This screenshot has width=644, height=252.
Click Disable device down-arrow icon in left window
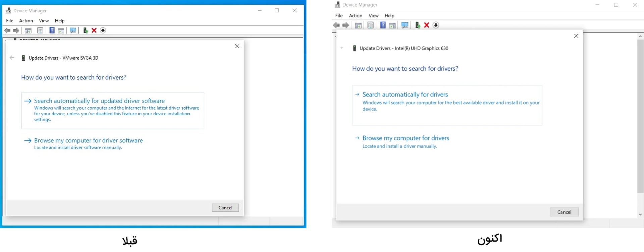pyautogui.click(x=103, y=31)
